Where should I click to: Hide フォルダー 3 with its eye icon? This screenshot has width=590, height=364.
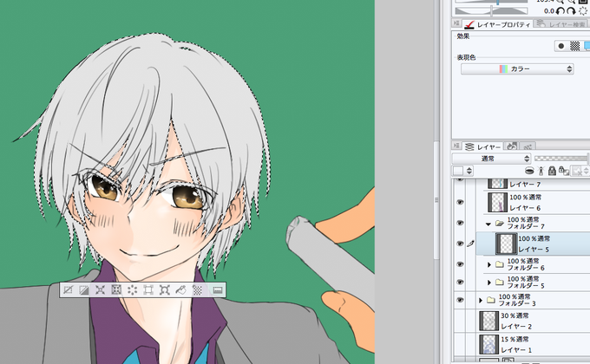(x=460, y=300)
